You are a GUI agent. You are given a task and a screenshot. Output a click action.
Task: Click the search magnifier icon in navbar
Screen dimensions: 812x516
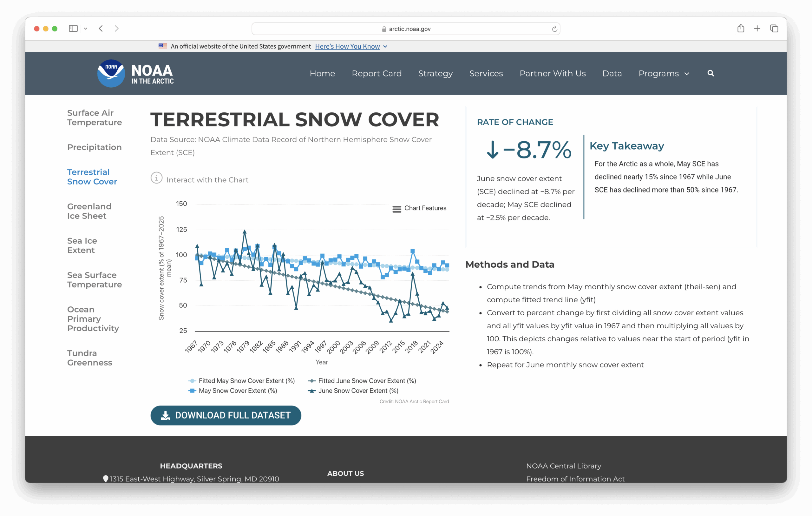(x=710, y=73)
